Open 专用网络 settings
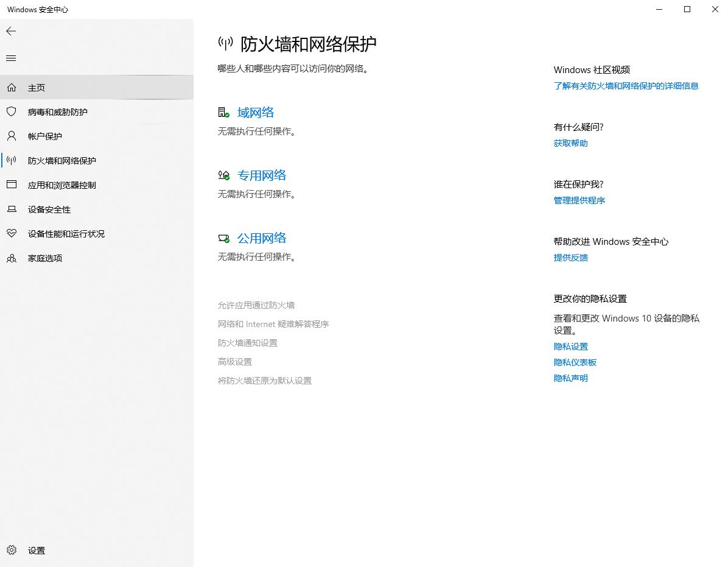Screen dimensions: 728x567 tap(262, 175)
